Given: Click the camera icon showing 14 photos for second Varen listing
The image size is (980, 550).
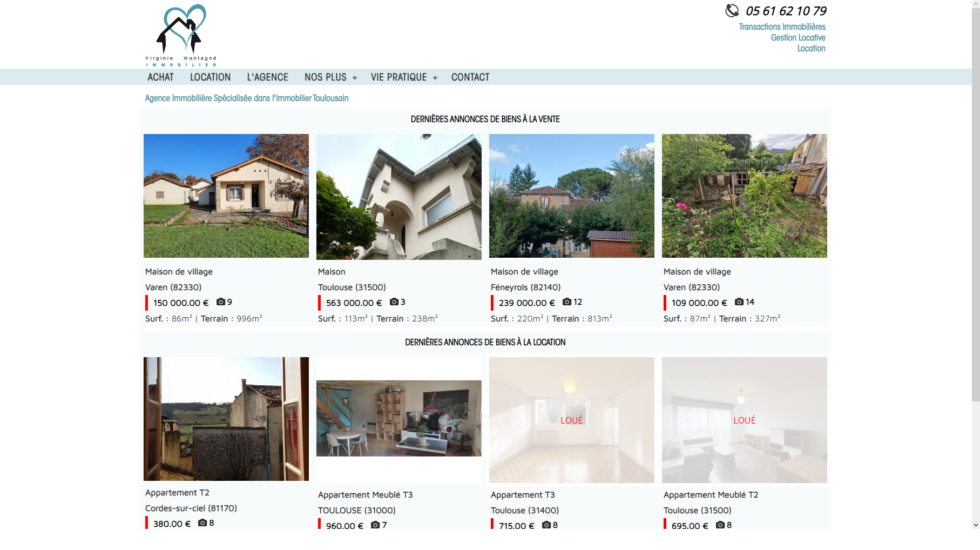Looking at the screenshot, I should point(738,303).
